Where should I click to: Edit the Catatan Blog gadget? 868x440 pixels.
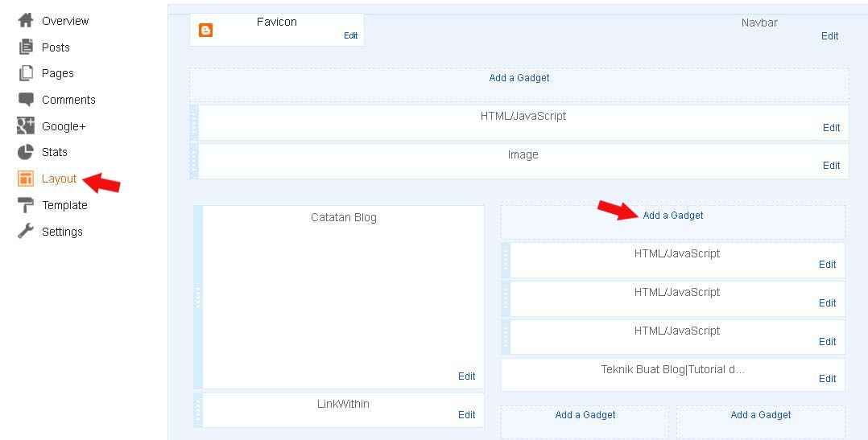466,376
